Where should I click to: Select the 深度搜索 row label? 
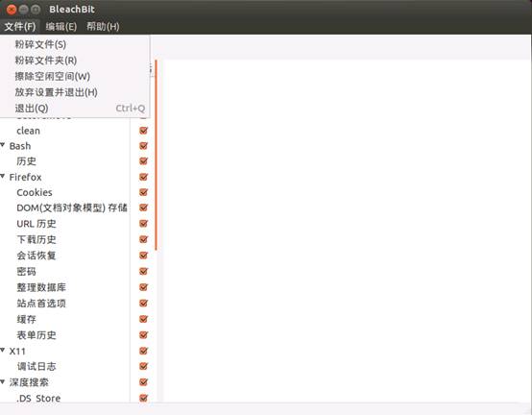pyautogui.click(x=29, y=382)
